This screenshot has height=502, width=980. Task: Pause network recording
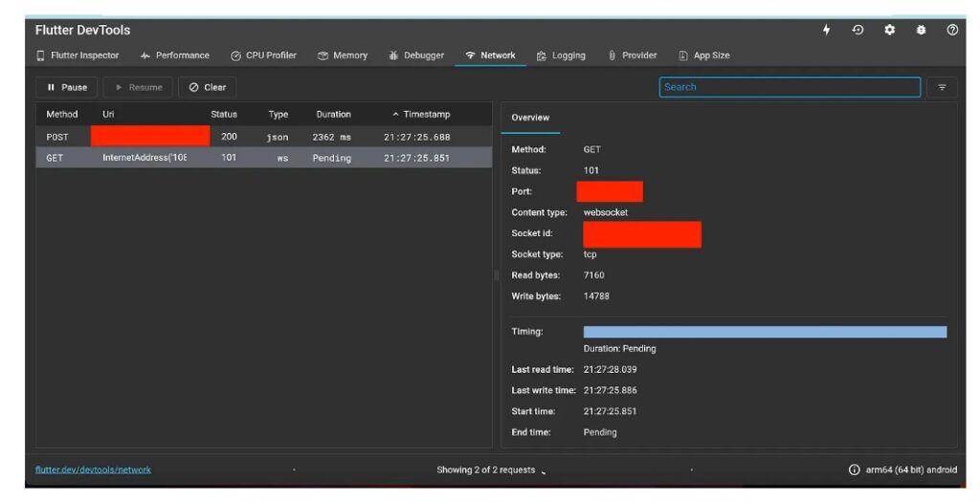(67, 87)
